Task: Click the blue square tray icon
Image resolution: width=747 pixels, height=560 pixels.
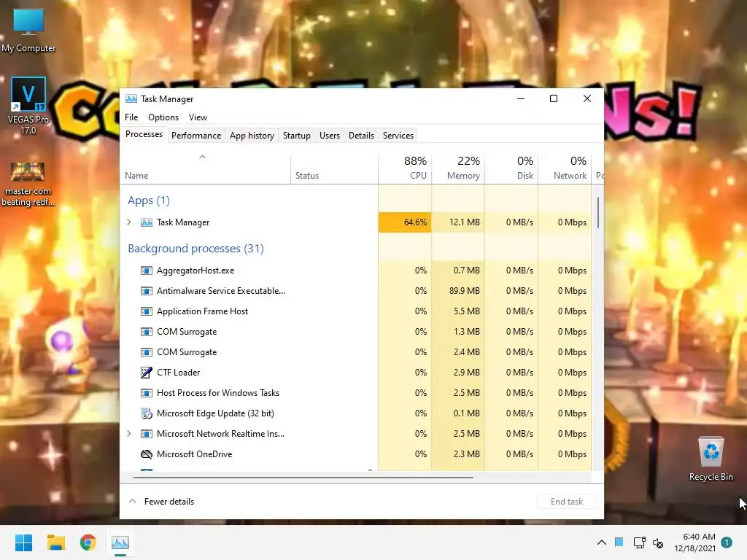Action: [619, 542]
